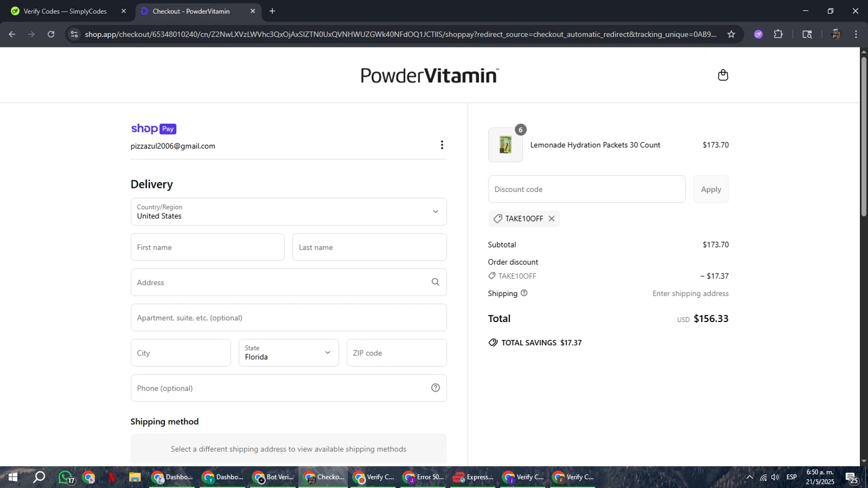Bookmark this page with star icon
The width and height of the screenshot is (868, 488).
click(731, 35)
